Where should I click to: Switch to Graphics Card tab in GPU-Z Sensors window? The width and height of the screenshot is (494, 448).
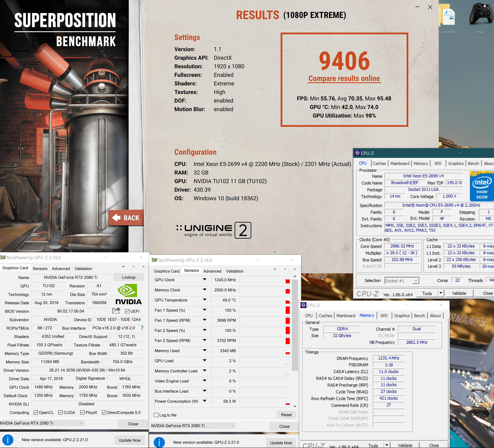(x=167, y=271)
